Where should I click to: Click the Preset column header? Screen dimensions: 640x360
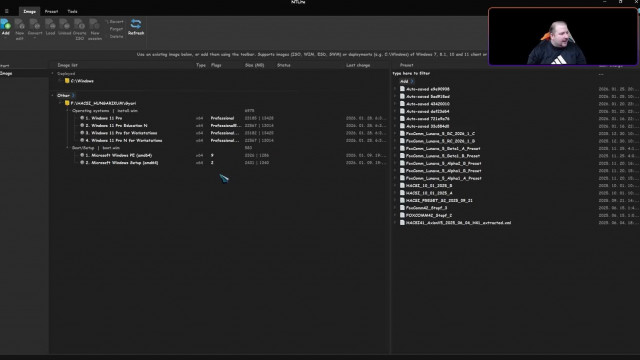[407, 65]
